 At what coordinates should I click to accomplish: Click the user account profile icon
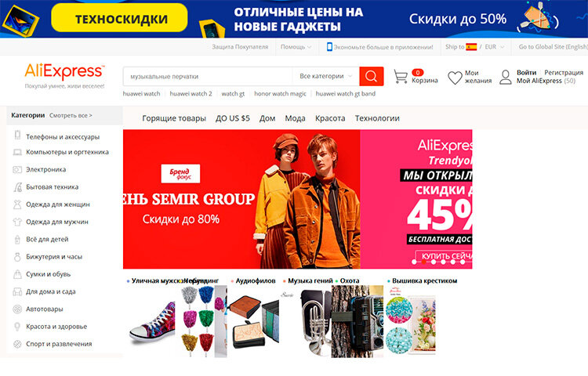[x=506, y=77]
